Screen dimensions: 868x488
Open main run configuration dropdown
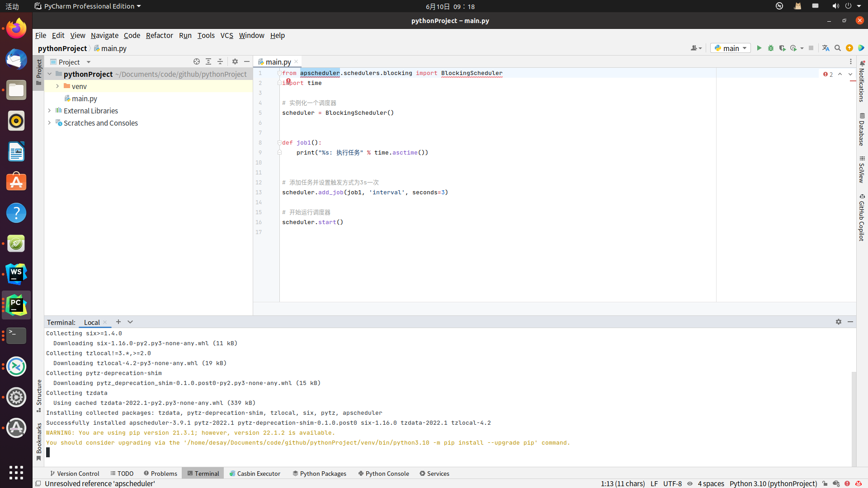click(731, 48)
